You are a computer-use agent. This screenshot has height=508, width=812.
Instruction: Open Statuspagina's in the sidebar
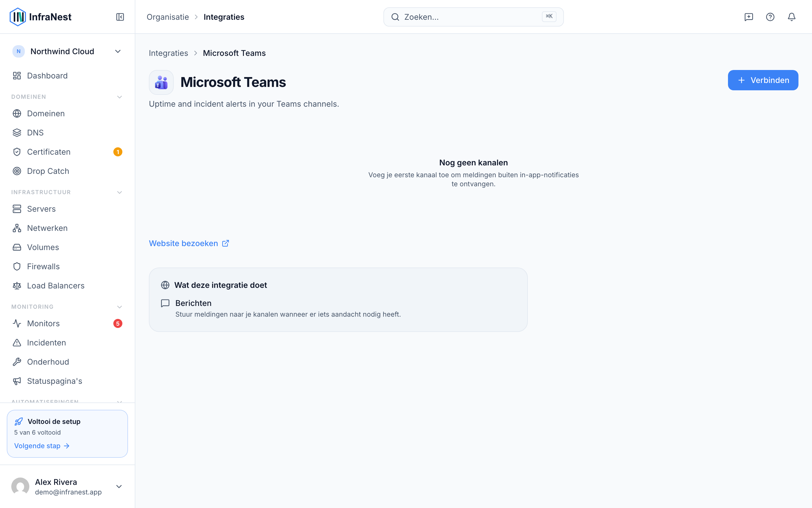67,381
